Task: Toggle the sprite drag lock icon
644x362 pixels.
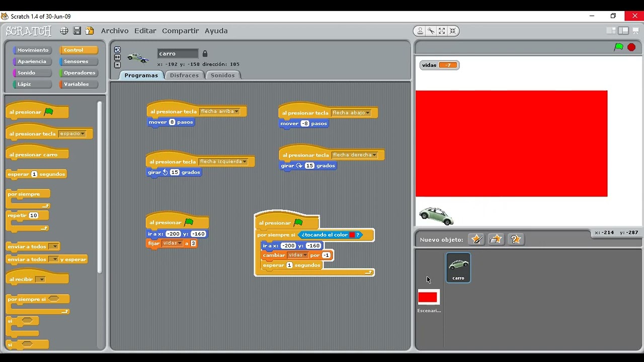Action: pyautogui.click(x=205, y=54)
